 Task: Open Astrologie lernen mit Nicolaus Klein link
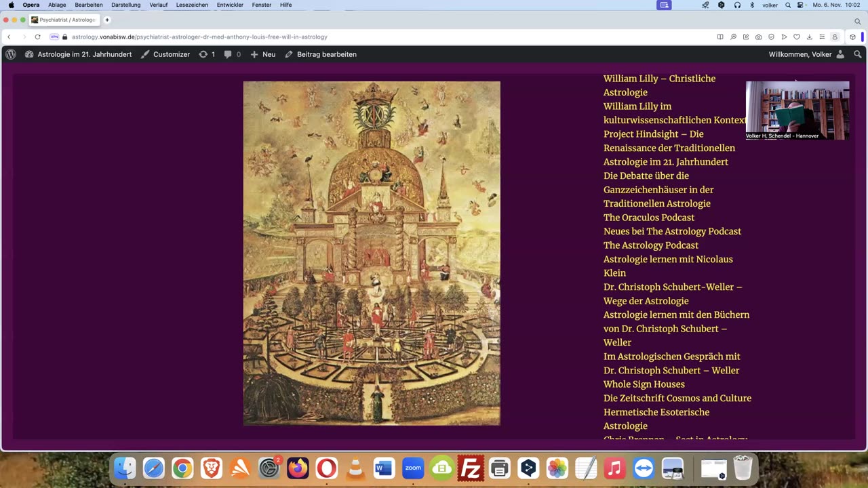coord(668,266)
